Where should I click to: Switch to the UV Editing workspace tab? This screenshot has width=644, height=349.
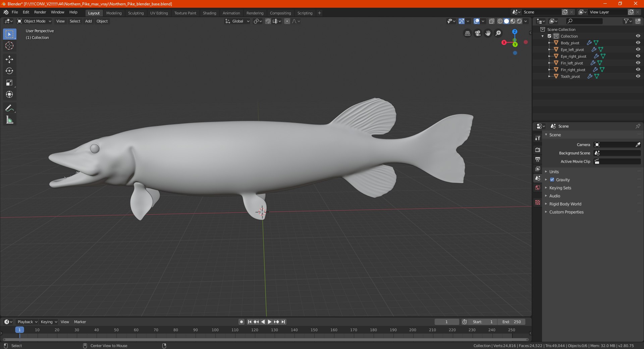point(159,13)
